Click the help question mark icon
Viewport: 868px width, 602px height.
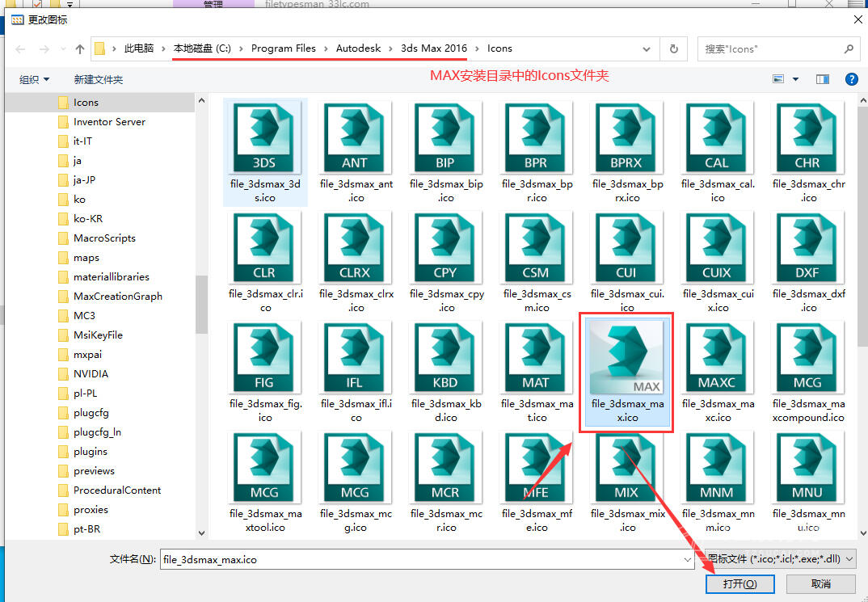click(851, 79)
